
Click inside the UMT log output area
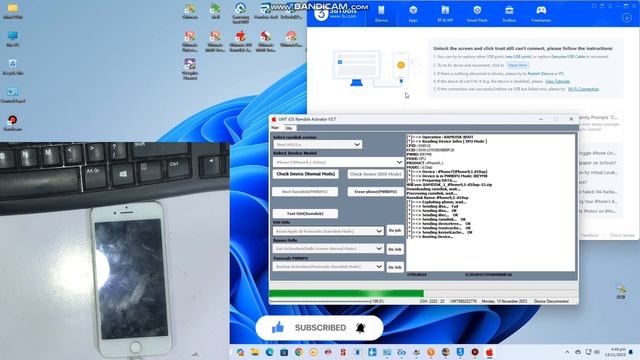(491, 202)
